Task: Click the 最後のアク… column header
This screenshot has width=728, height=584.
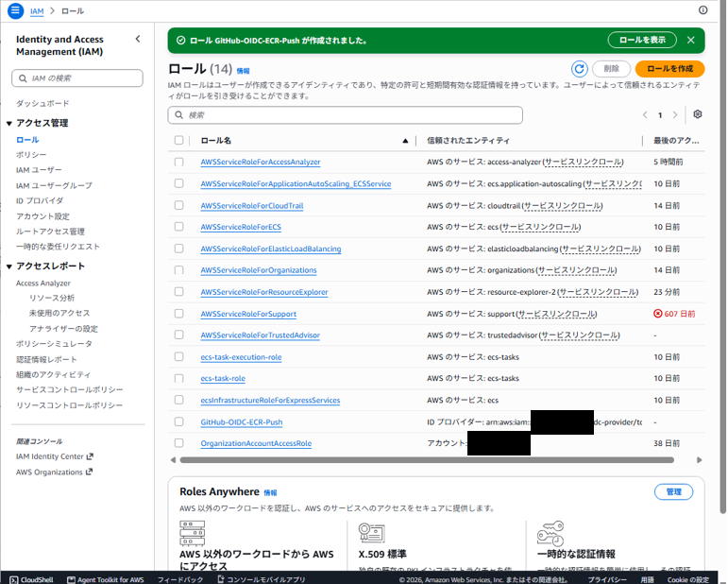Action: click(676, 140)
